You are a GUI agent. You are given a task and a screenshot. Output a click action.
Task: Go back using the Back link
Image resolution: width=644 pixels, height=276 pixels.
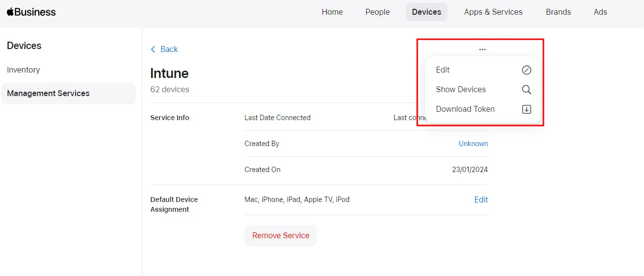click(164, 50)
